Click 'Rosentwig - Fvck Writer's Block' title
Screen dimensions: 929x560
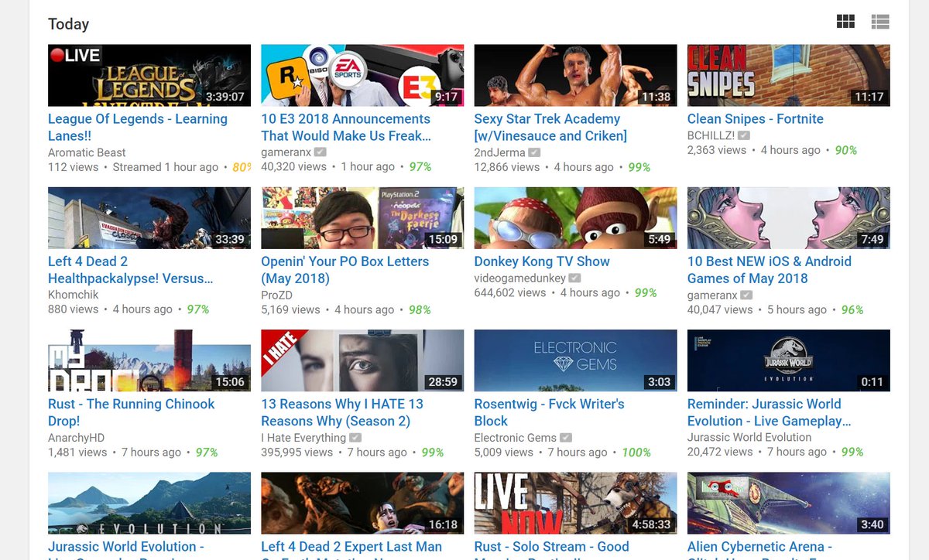pyautogui.click(x=550, y=412)
